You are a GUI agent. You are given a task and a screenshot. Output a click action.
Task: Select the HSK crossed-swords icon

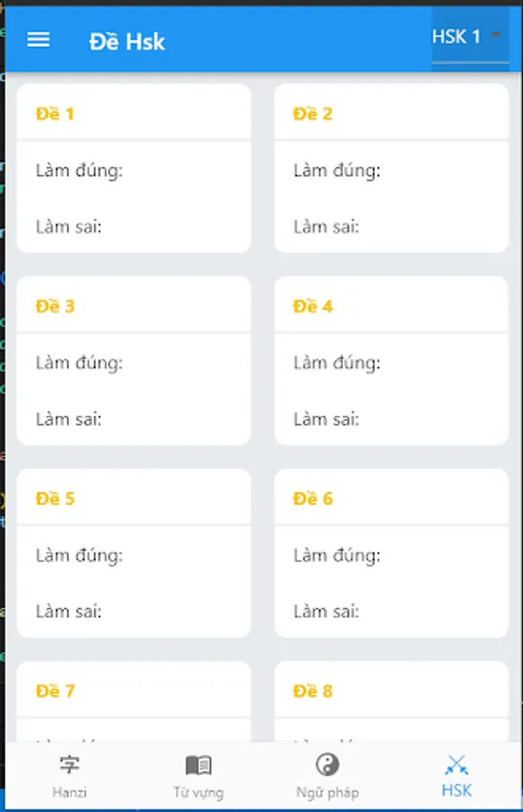click(x=456, y=764)
